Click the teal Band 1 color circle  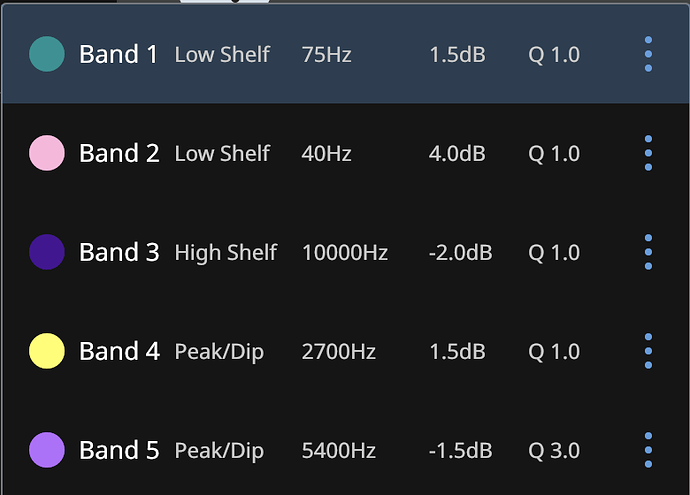pyautogui.click(x=47, y=54)
